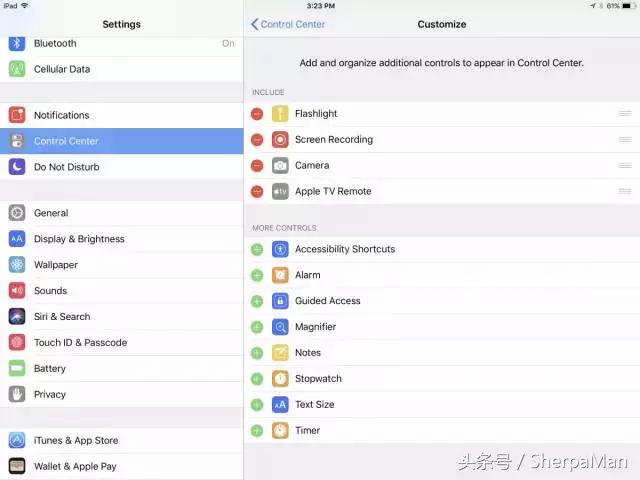Viewport: 640px width, 480px height.
Task: Remove Apple TV Remote via minus button
Action: coord(257,191)
